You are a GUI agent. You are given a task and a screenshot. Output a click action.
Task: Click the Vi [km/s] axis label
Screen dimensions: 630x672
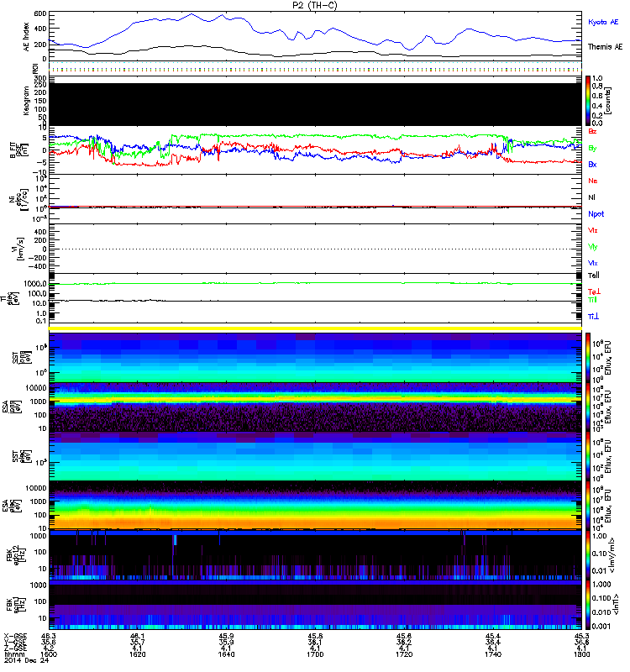click(x=19, y=249)
